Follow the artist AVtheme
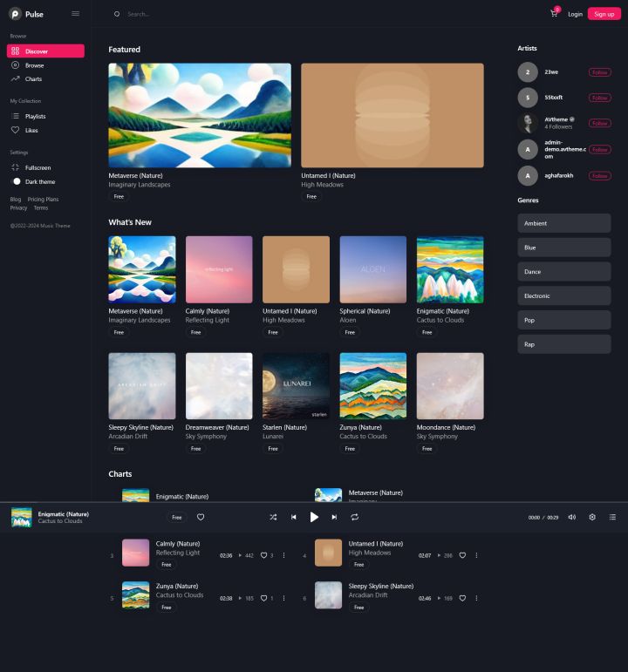 [600, 124]
